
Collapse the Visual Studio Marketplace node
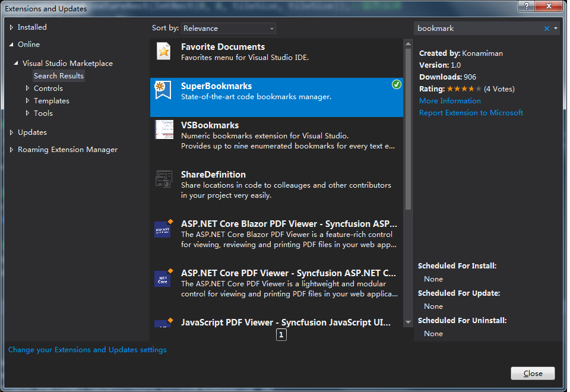16,64
